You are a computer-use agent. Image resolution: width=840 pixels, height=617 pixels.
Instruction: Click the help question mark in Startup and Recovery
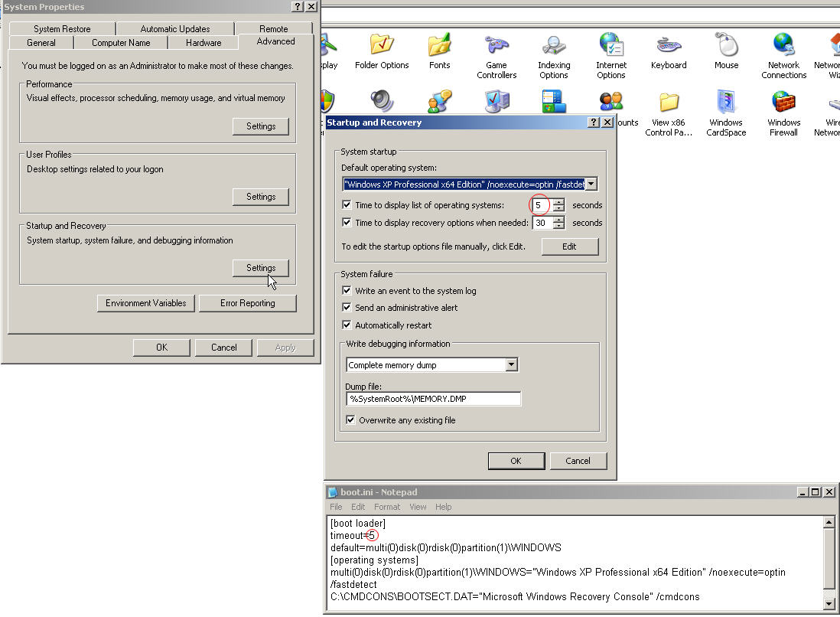point(593,122)
